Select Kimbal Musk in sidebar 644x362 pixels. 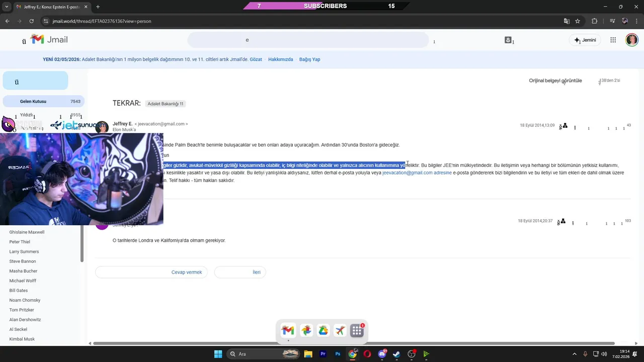[x=22, y=339]
